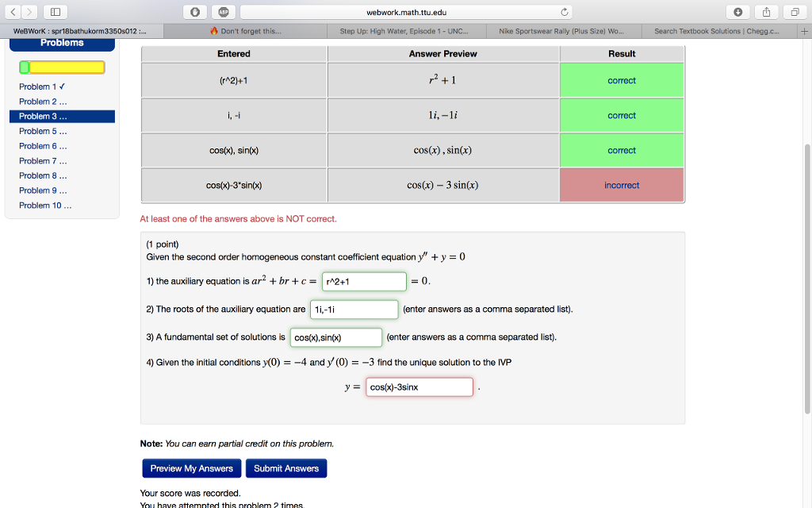Edit the auxiliary equation answer field r^2+1
Screen dimensions: 812x508
[363, 281]
